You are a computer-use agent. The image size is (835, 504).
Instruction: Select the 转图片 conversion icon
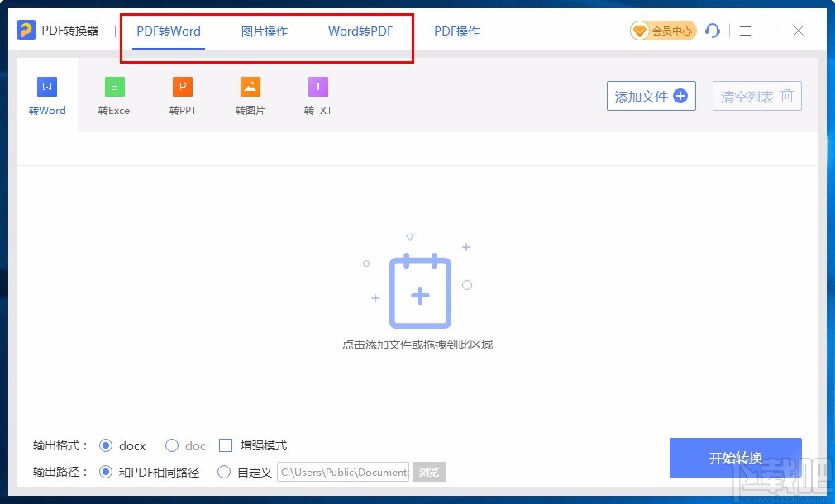pyautogui.click(x=250, y=85)
